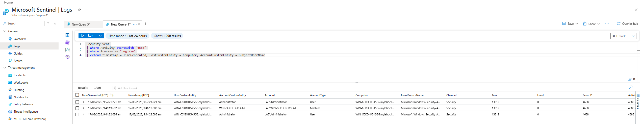Screen dimensions: 644x124
Task: Switch to the Chart tab
Action: 97,88
